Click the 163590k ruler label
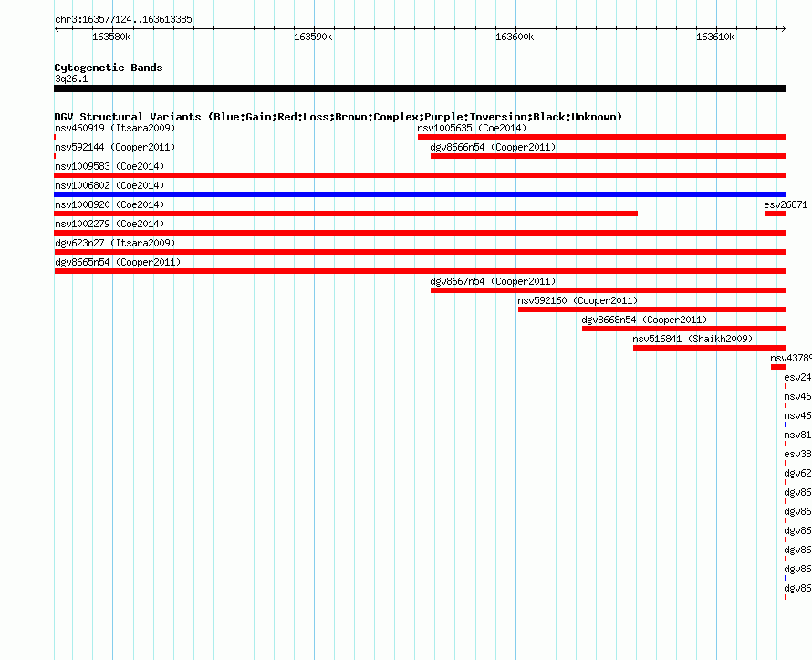812x660 pixels. (313, 37)
